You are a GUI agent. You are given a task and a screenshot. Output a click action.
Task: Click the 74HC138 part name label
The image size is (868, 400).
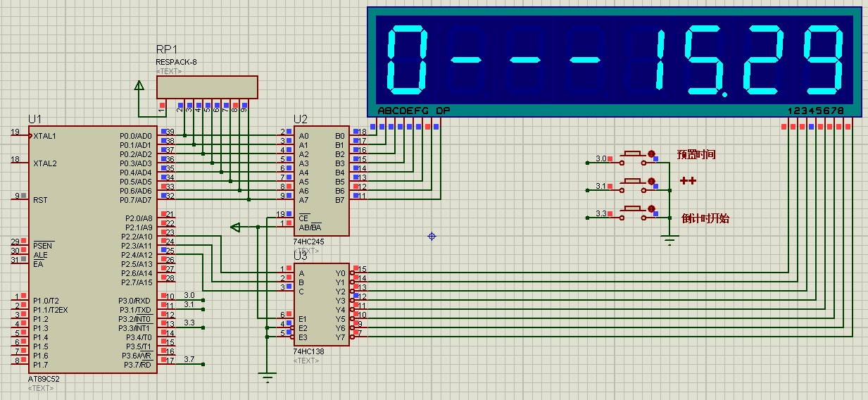click(308, 351)
